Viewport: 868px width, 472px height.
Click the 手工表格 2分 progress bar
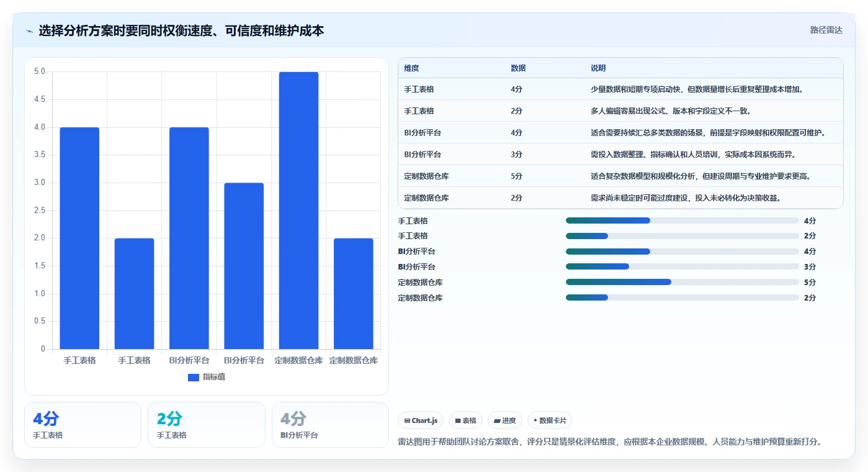click(682, 236)
